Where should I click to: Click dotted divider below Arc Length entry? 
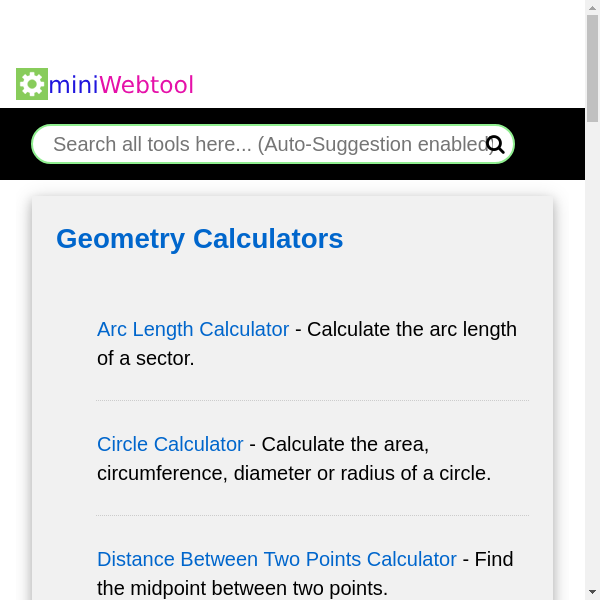(312, 401)
